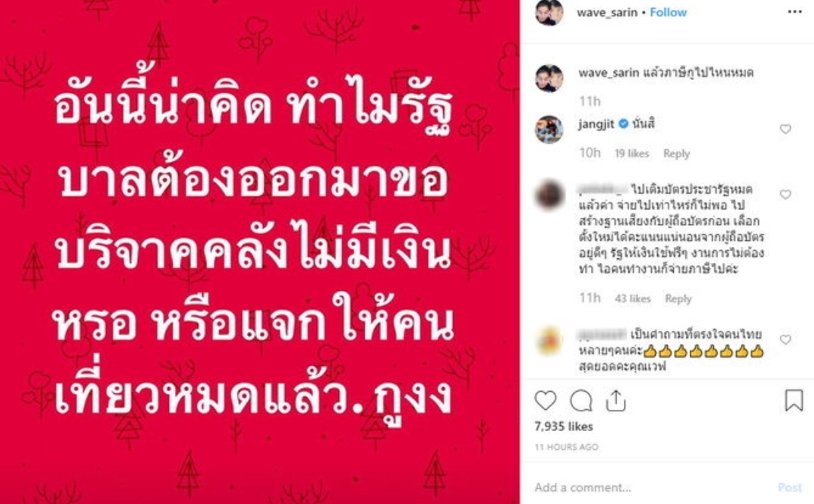Open the comment bubble icon
This screenshot has height=504, width=814.
pyautogui.click(x=581, y=401)
